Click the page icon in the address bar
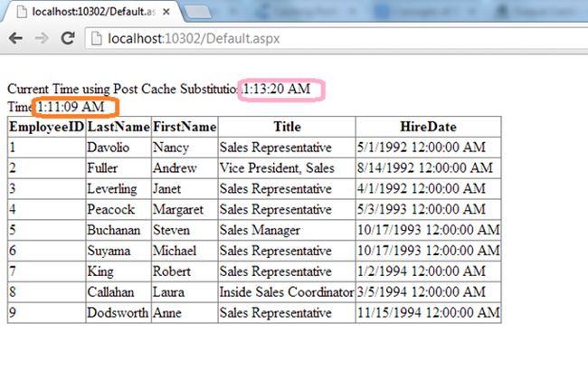This screenshot has width=588, height=372. [97, 39]
